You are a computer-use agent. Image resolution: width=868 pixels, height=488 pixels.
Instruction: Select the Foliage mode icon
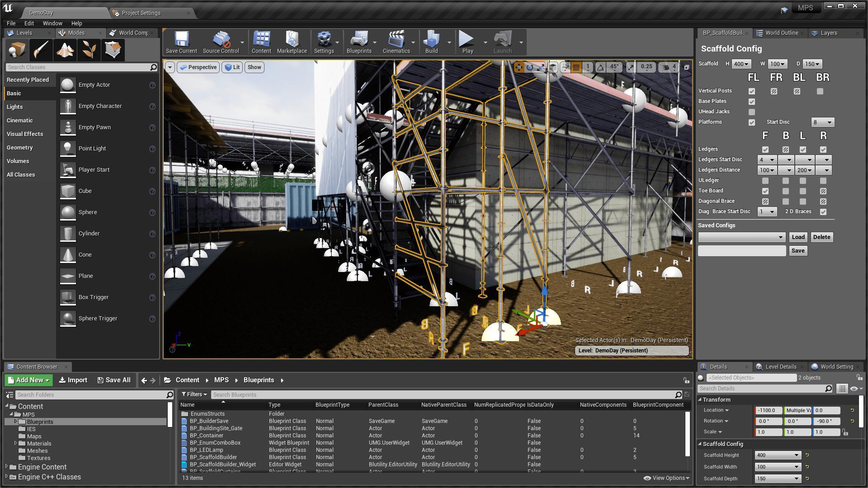click(x=89, y=50)
